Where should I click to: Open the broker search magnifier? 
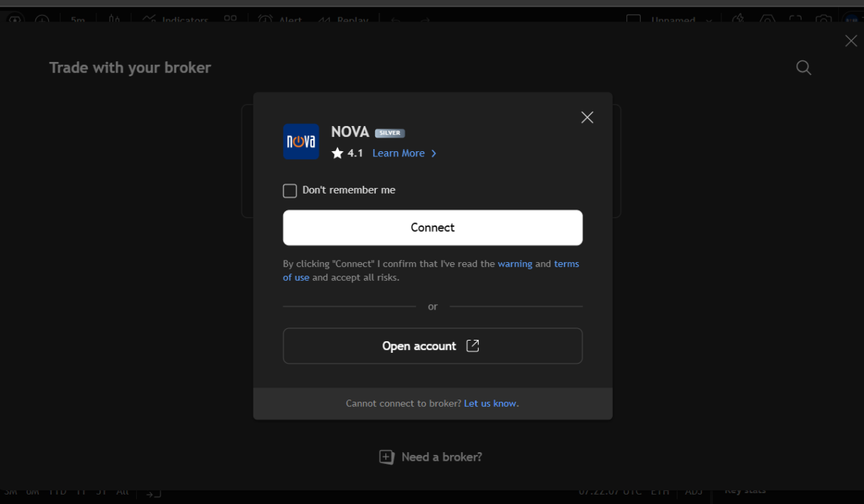click(804, 68)
